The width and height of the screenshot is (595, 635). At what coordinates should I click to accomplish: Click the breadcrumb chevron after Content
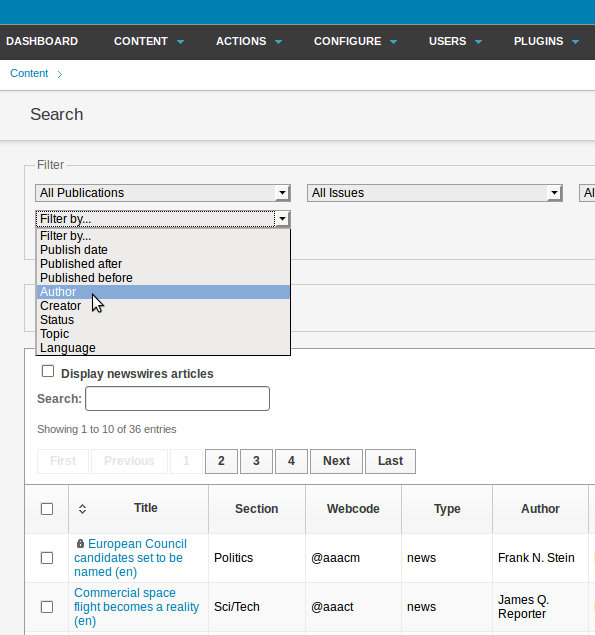pos(60,74)
